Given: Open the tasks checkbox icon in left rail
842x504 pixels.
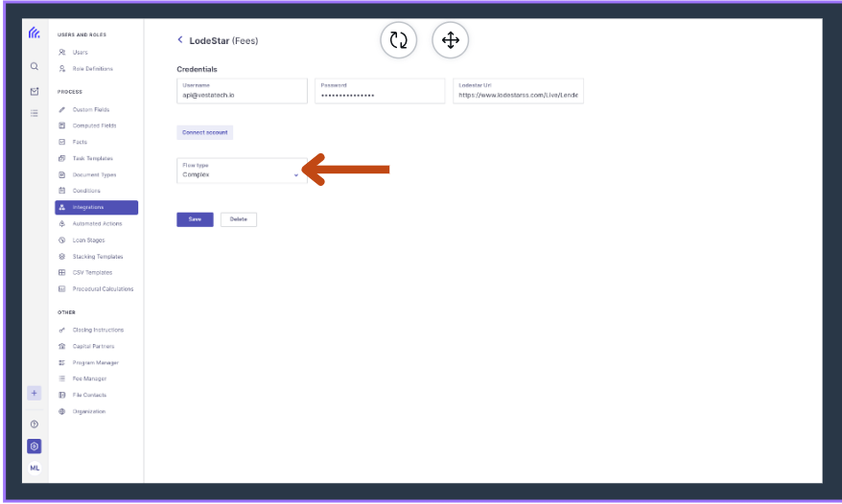Looking at the screenshot, I should click(x=35, y=91).
